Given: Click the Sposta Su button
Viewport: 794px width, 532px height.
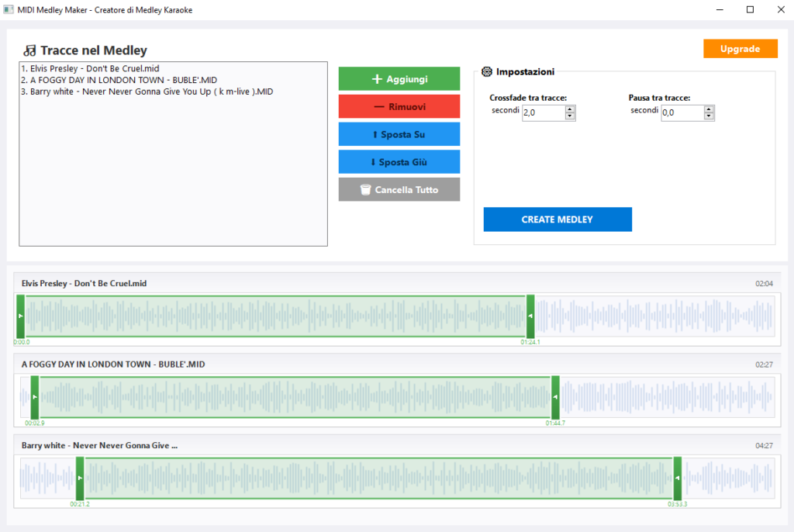Looking at the screenshot, I should (399, 134).
